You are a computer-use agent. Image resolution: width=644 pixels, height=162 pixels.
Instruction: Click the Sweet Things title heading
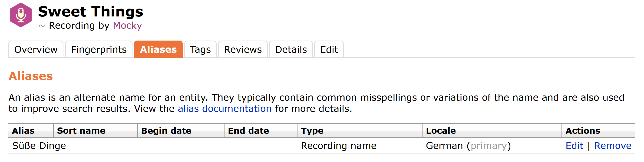90,11
